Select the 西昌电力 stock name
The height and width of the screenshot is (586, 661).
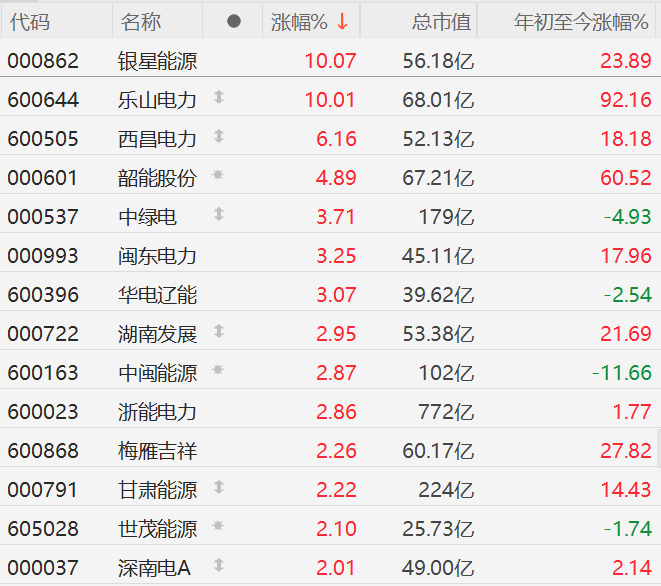(157, 139)
